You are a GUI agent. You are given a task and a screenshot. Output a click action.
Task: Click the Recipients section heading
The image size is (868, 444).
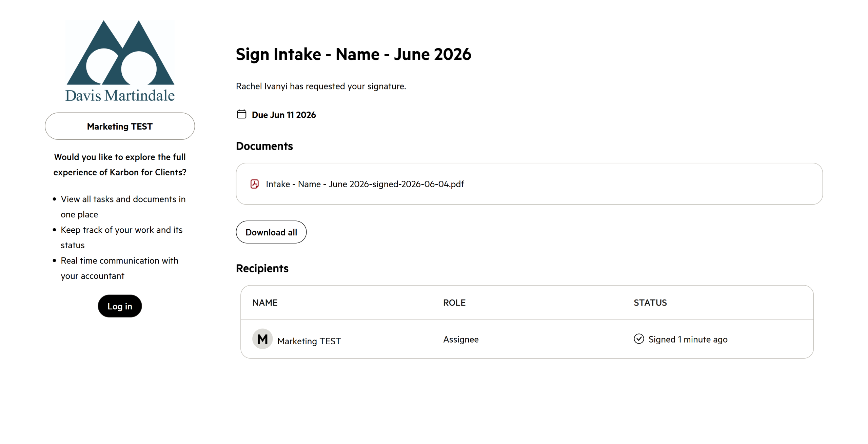pos(262,268)
